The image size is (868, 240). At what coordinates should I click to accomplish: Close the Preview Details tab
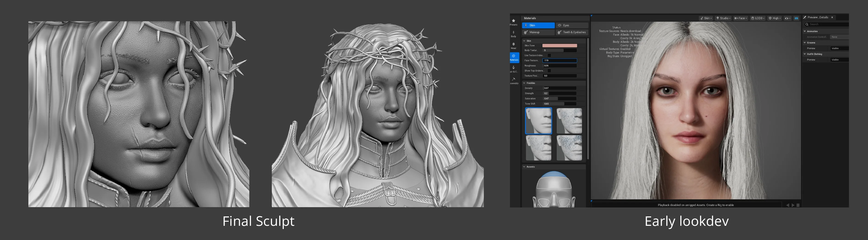tap(832, 17)
